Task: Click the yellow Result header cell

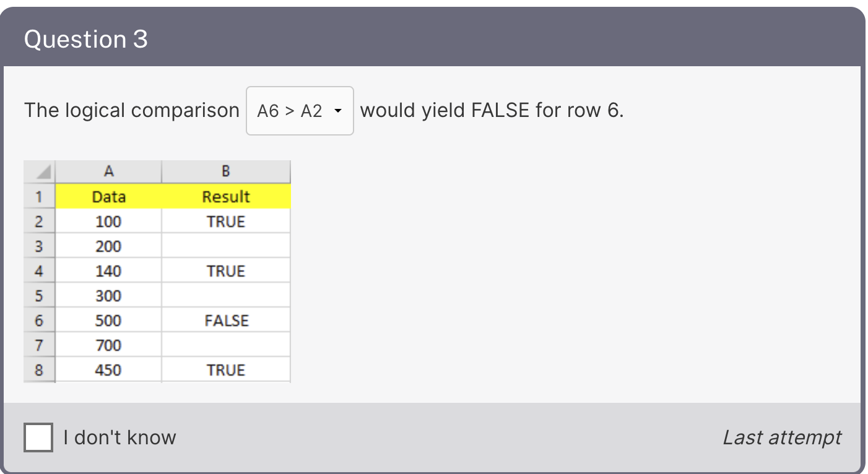Action: pos(225,196)
